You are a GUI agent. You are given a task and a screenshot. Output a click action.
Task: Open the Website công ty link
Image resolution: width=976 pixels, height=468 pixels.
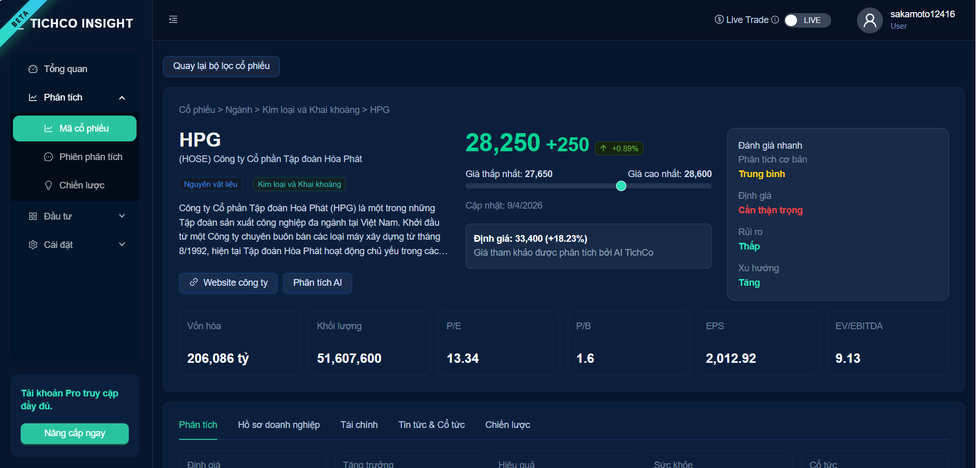point(227,283)
